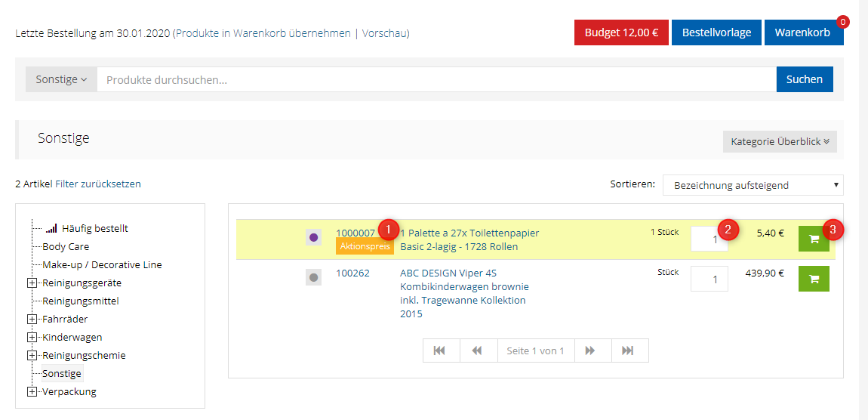Select Body Care in category tree
This screenshot has height=420, width=868.
66,247
